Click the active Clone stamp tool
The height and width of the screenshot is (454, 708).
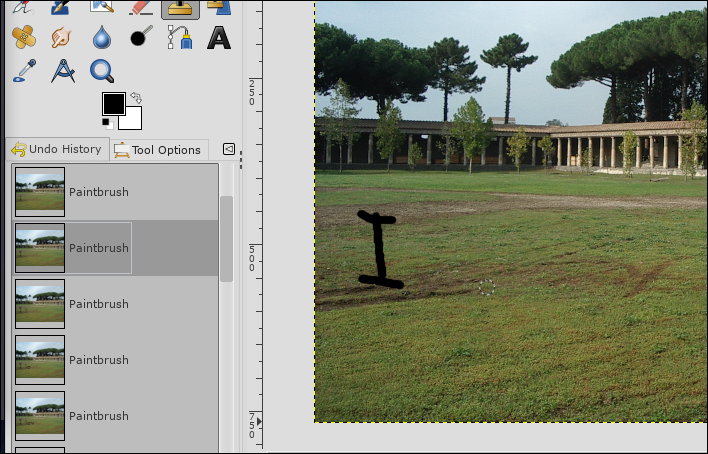point(180,9)
